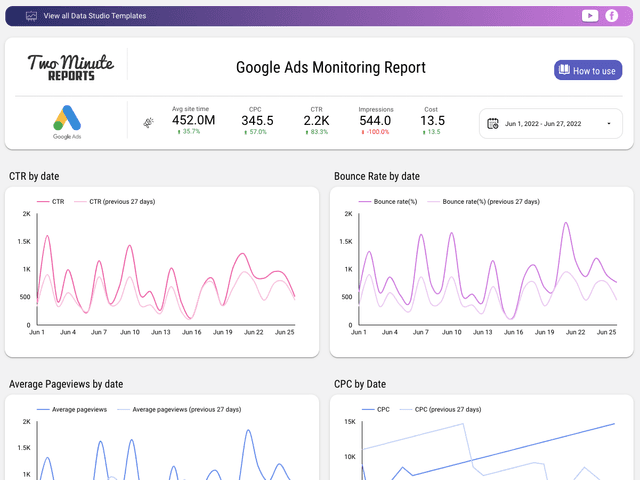This screenshot has height=480, width=640.
Task: Click the Impressions value 544.0
Action: click(375, 121)
